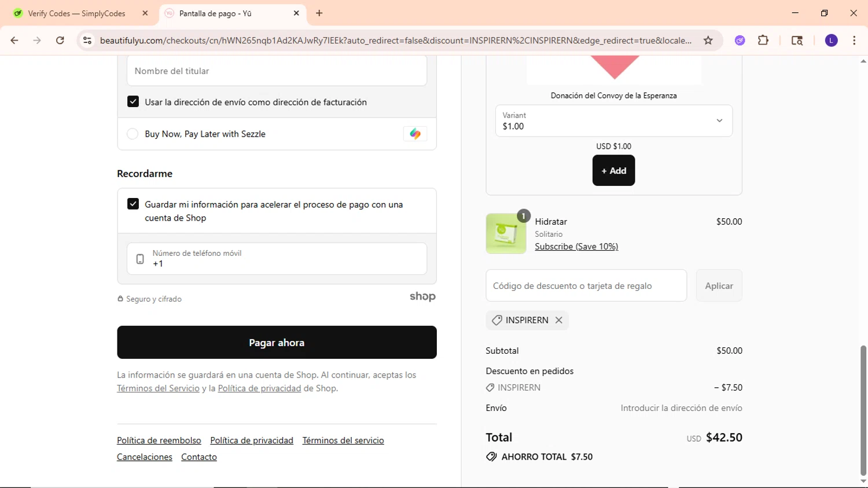Uncheck Guardar mi información for Shop account
Viewport: 868px width, 488px height.
(x=133, y=204)
